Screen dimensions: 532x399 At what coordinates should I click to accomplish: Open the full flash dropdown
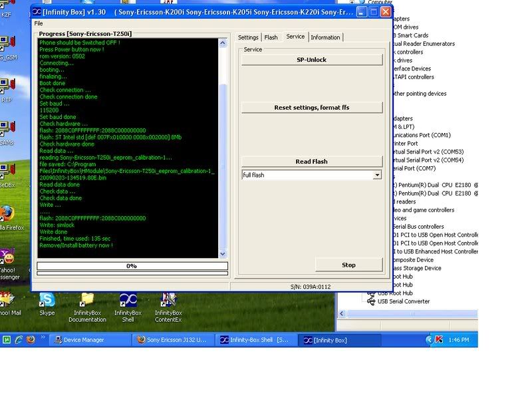(377, 175)
